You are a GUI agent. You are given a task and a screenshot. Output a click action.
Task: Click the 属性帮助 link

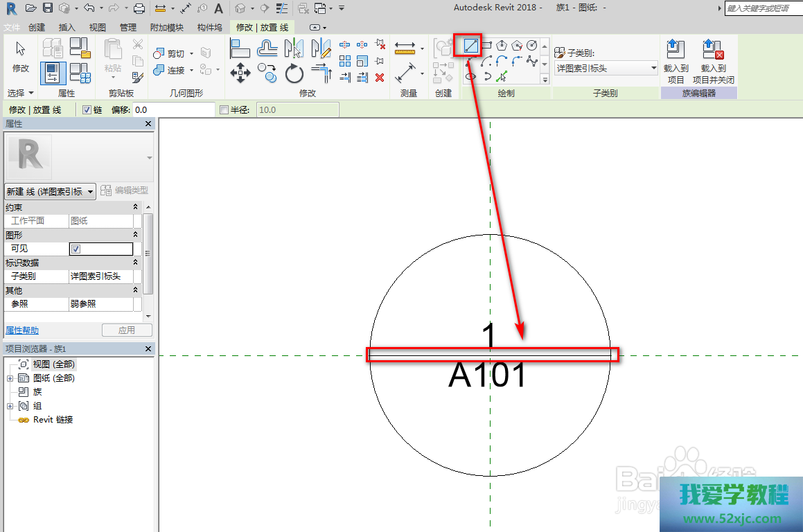point(22,330)
